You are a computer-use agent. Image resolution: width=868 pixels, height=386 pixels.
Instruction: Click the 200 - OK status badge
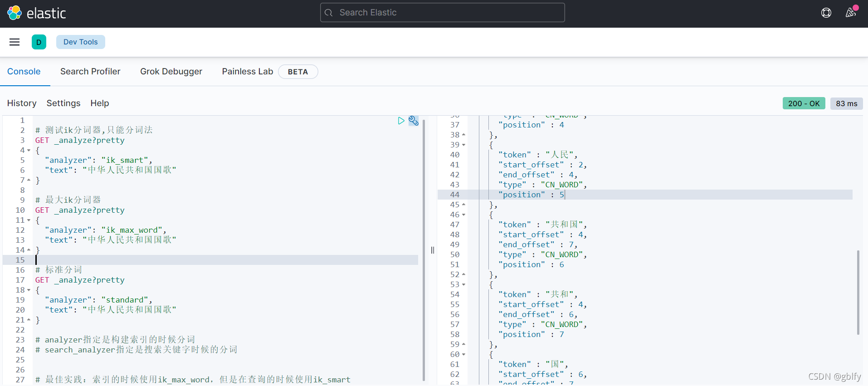pos(804,103)
